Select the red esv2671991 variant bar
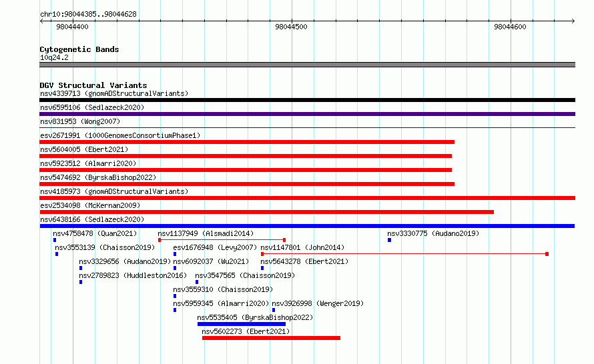Image resolution: width=594 pixels, height=364 pixels. (x=247, y=142)
